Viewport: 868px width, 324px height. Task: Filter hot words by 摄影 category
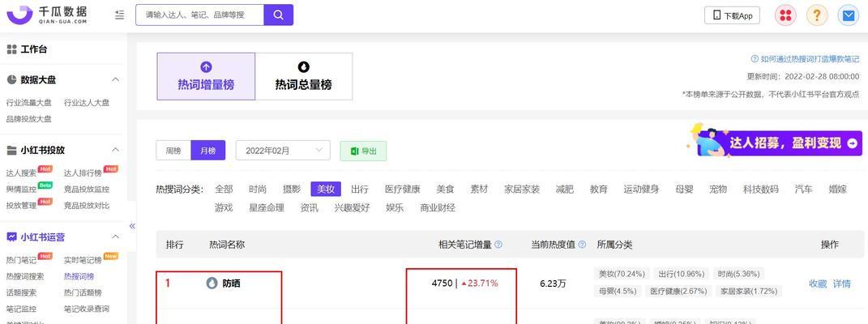292,189
